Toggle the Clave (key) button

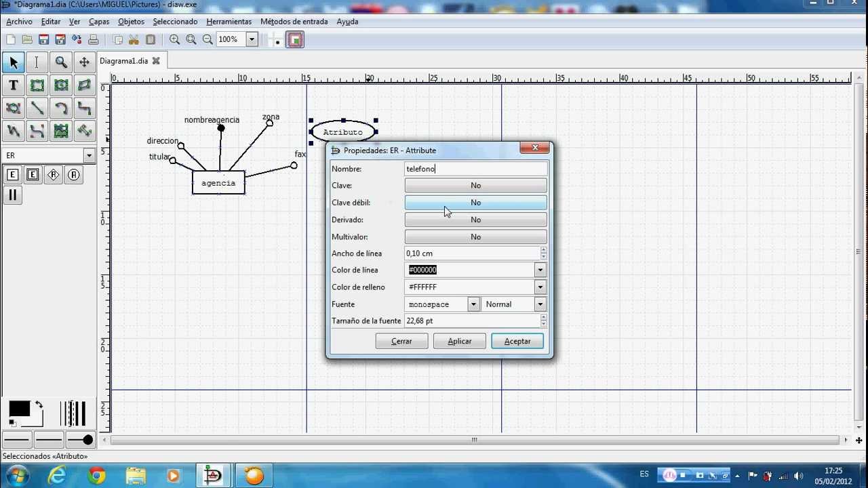(x=475, y=185)
